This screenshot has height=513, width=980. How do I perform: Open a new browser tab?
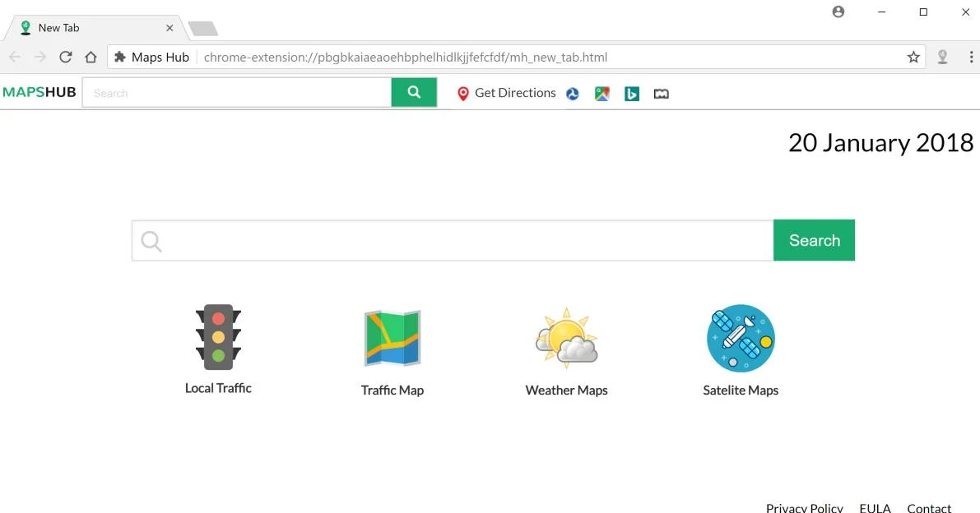[203, 29]
